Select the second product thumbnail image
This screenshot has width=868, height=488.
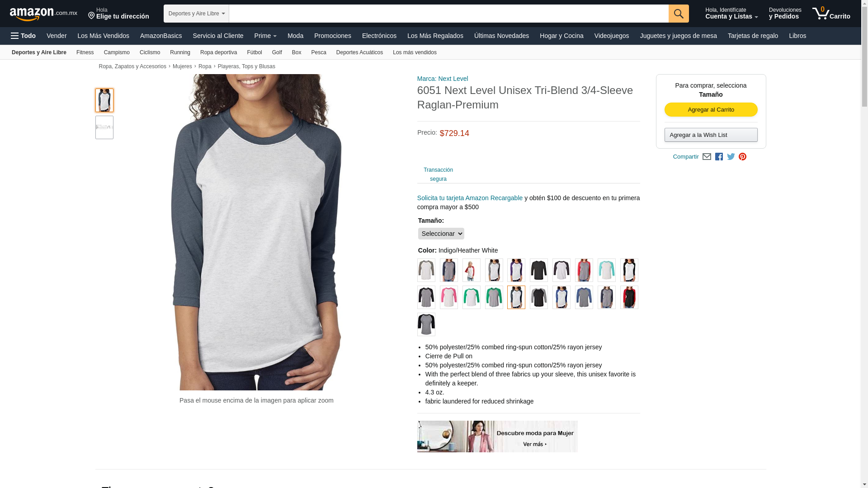104,127
